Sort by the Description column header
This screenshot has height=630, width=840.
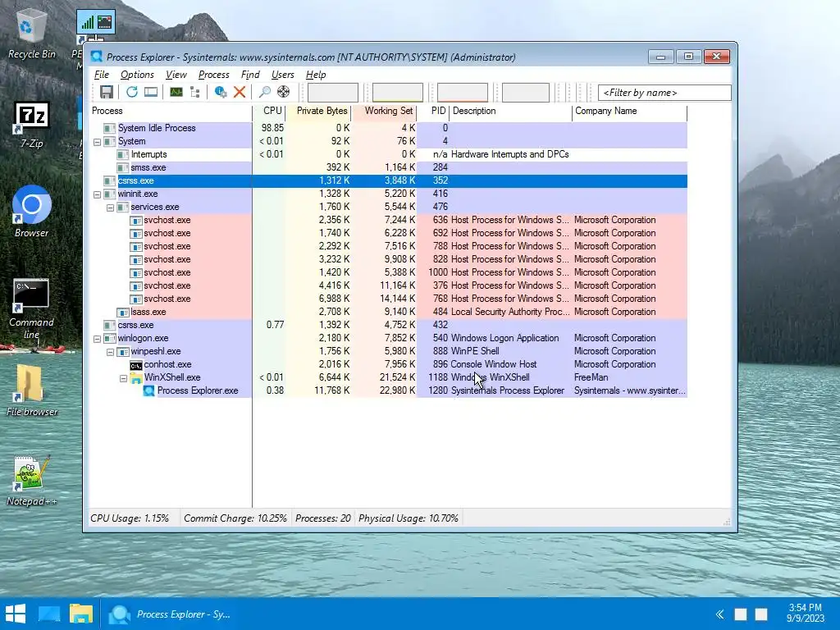click(x=510, y=112)
